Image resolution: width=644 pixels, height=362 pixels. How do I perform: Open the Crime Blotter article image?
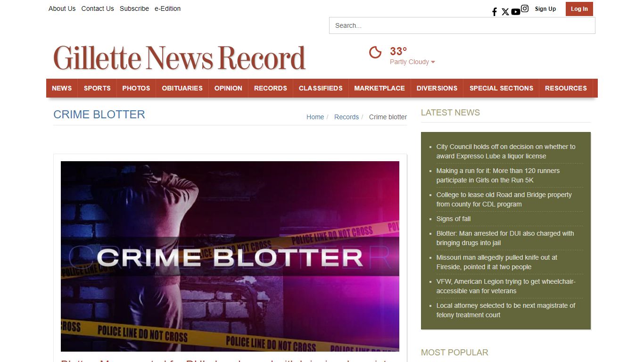coord(230,256)
